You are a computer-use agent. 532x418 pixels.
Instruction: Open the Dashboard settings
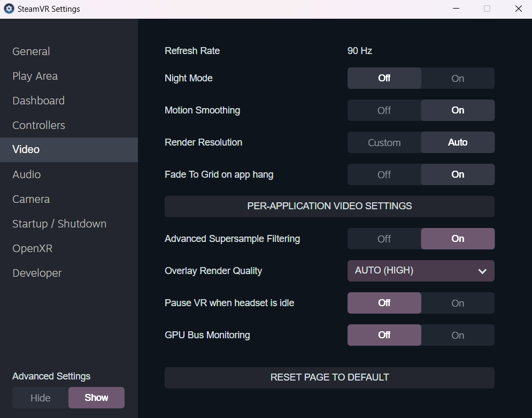coord(38,101)
